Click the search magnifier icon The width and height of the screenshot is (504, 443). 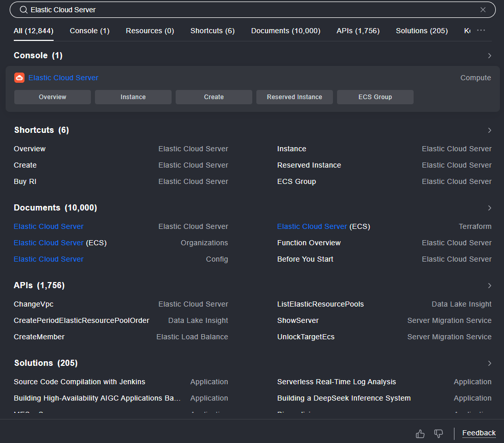pyautogui.click(x=23, y=10)
